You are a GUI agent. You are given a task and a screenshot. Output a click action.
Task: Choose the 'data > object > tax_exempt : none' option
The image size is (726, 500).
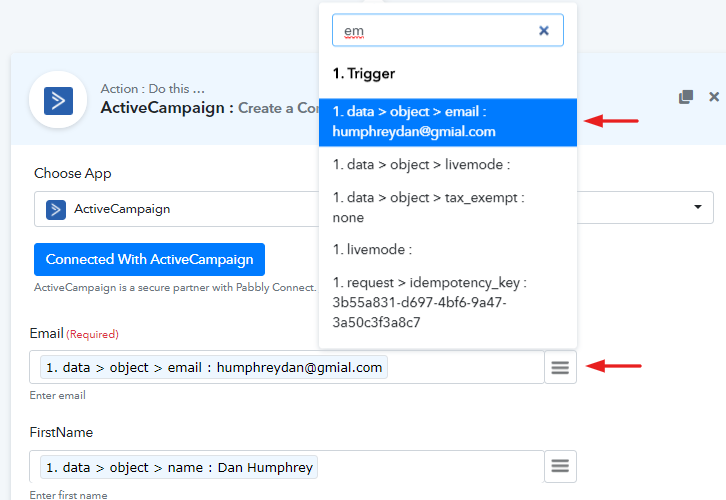point(448,207)
